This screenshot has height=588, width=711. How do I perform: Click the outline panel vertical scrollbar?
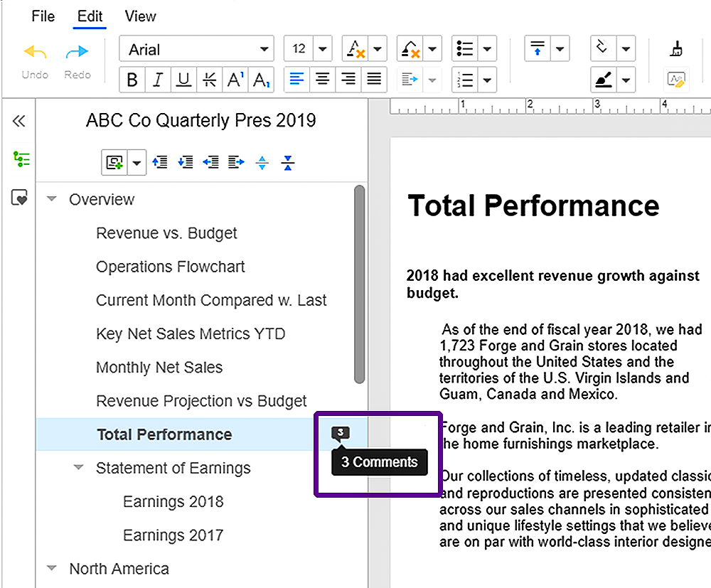[359, 284]
